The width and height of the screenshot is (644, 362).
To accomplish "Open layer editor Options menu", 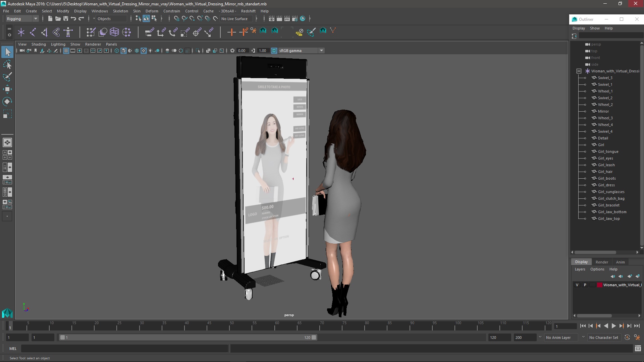I will click(597, 269).
